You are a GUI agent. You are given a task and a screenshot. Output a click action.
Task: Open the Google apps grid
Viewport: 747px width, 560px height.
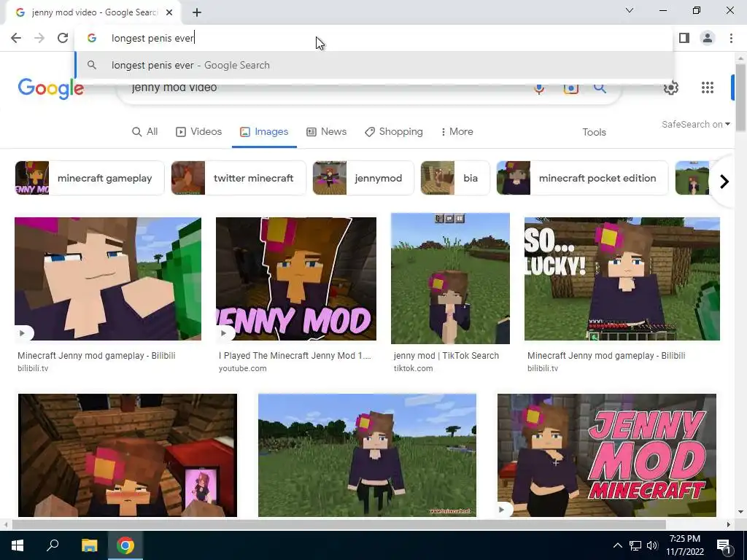708,87
